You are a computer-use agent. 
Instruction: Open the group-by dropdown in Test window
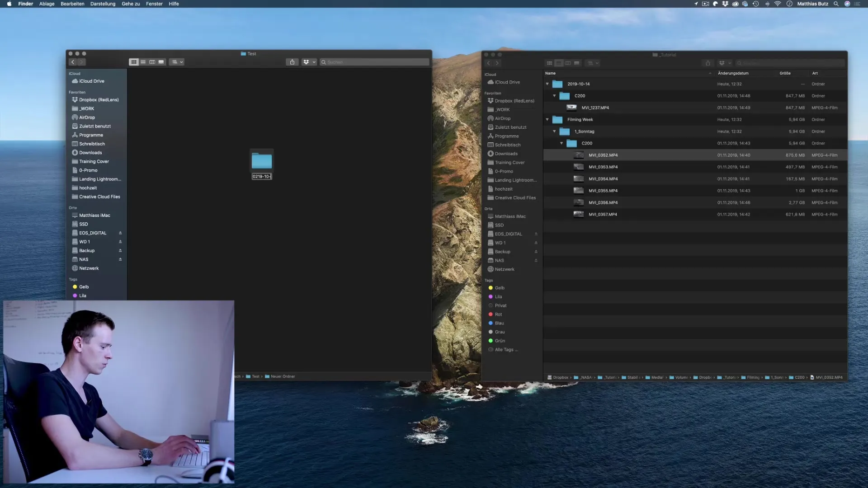pyautogui.click(x=177, y=62)
